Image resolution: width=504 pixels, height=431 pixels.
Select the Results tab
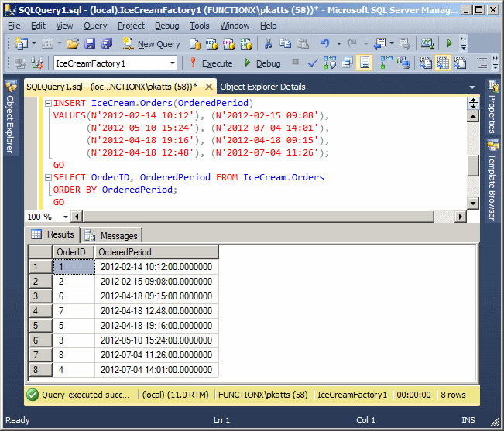point(53,234)
